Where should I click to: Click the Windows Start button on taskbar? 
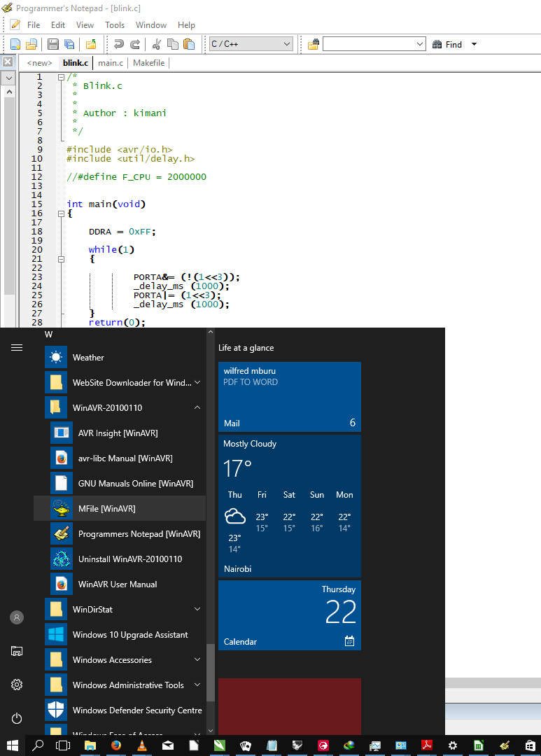coord(12,745)
